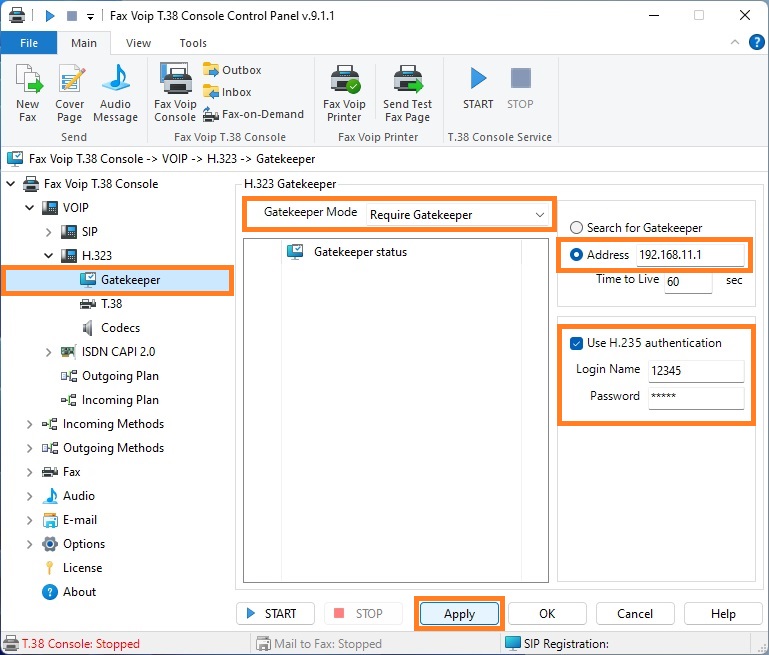Switch to the View ribbon tab
Viewport: 769px width, 655px height.
138,43
